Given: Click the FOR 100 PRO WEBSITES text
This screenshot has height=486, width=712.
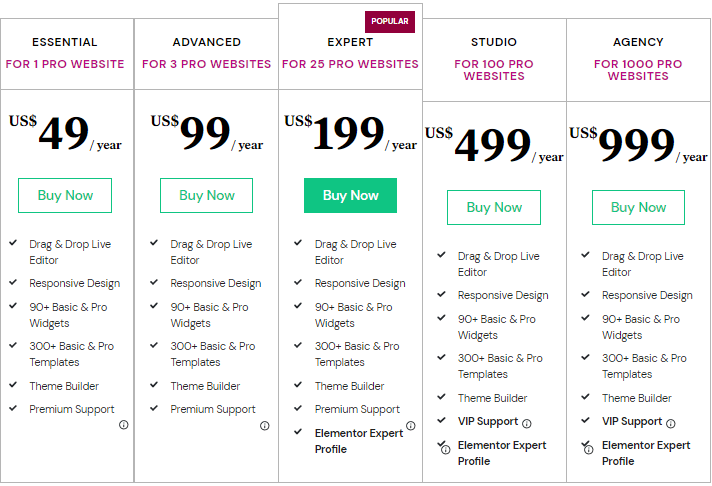Looking at the screenshot, I should pyautogui.click(x=494, y=70).
